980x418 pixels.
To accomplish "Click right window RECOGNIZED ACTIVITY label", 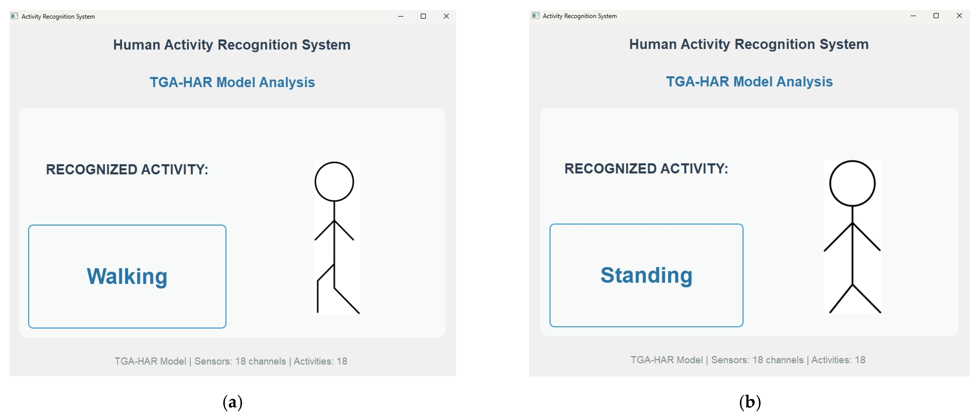I will 646,169.
